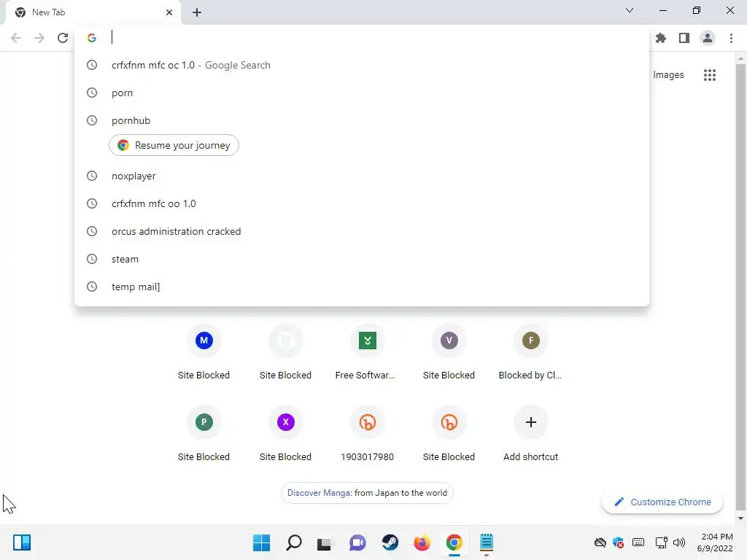Choose suggestion noxplayer
Screen dimensions: 747x560
click(362, 176)
